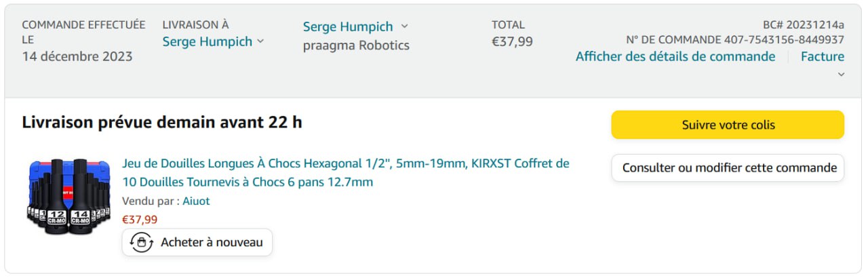The image size is (868, 278).
Task: Visit the seller Aiuot link
Action: (196, 201)
